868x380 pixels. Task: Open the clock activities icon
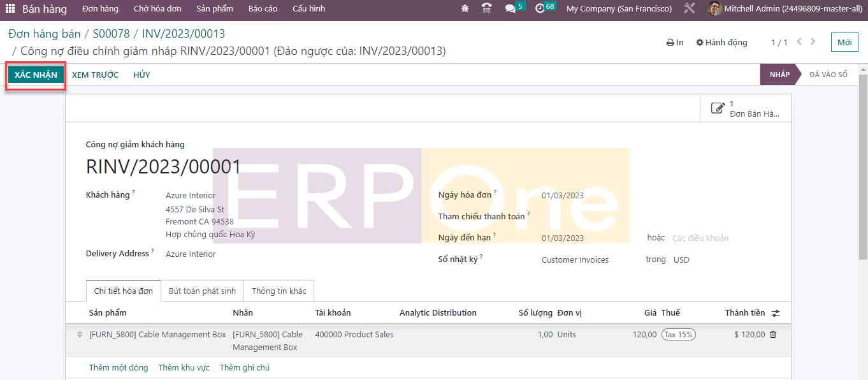tap(540, 9)
